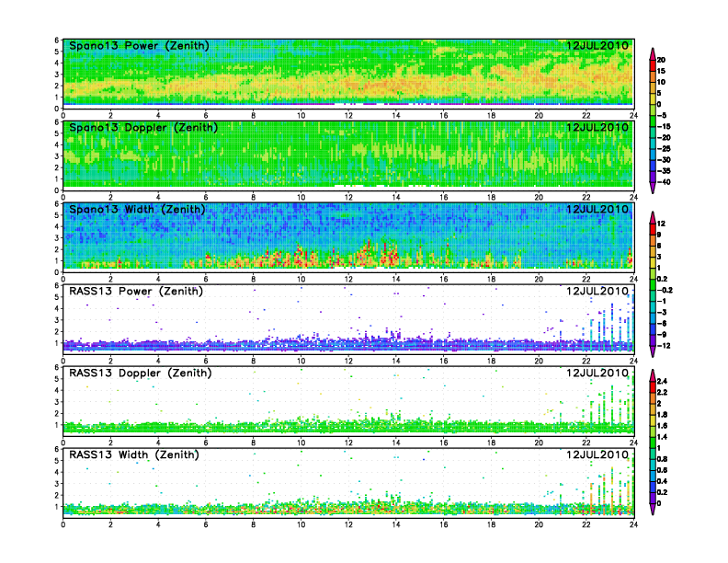Click hour 22 tick under RASS13 Power plot

click(x=586, y=361)
